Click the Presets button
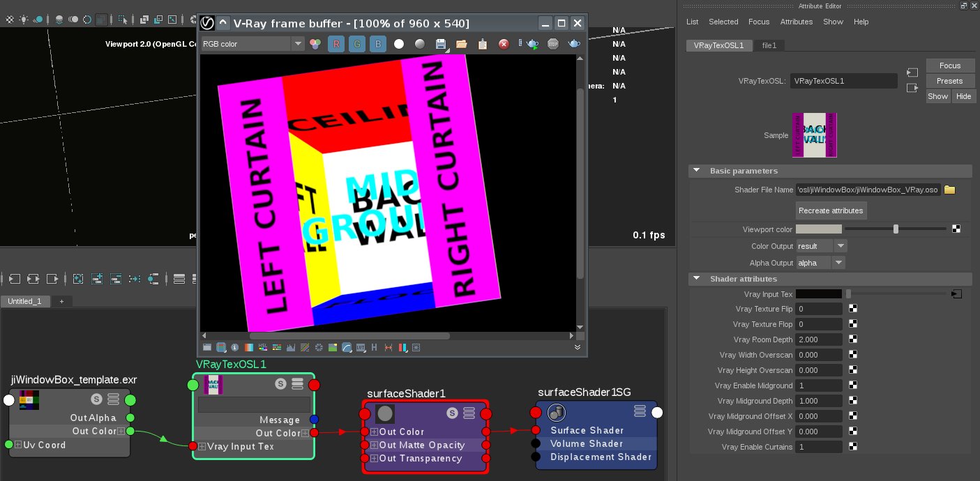This screenshot has height=481, width=980. point(949,81)
